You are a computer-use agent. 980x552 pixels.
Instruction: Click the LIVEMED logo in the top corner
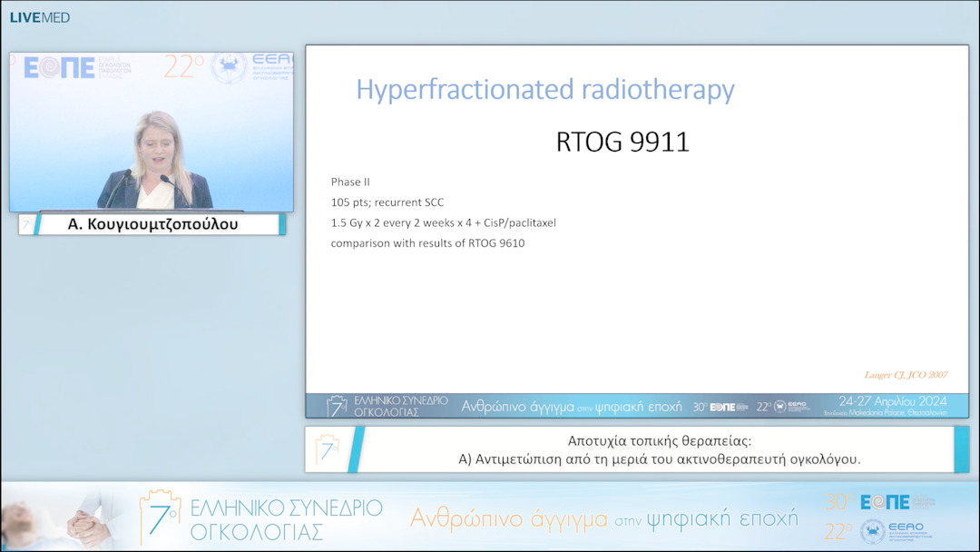[39, 17]
